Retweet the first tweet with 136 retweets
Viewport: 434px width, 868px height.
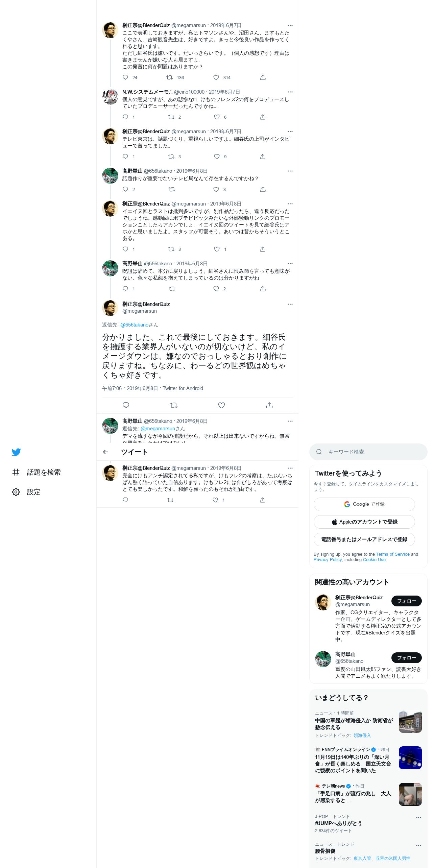click(x=169, y=77)
